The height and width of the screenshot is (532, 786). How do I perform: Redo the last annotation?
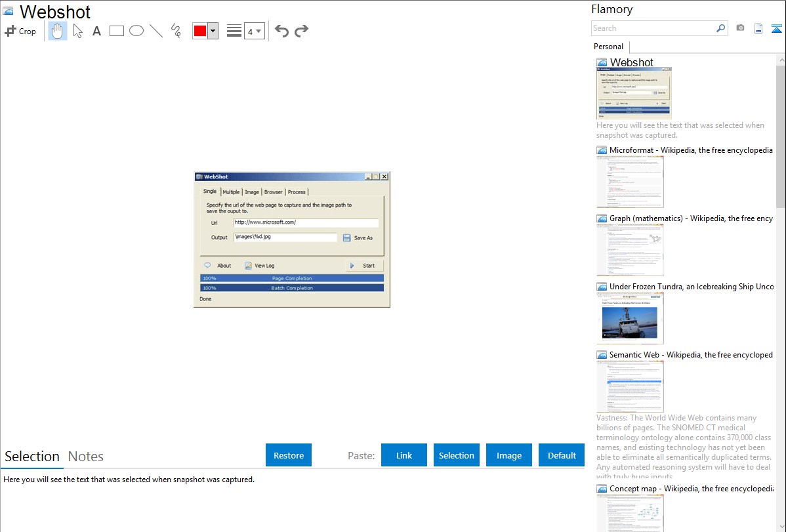[x=301, y=31]
